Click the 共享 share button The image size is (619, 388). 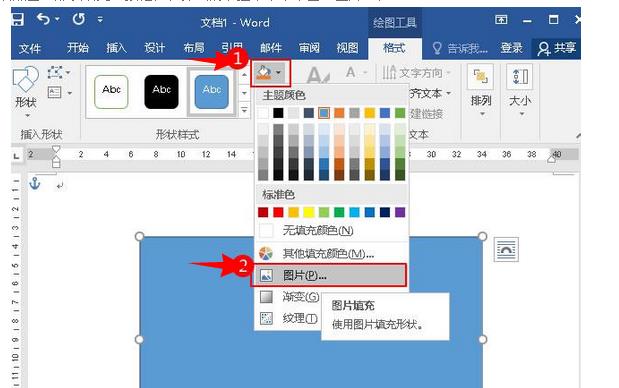pyautogui.click(x=556, y=48)
